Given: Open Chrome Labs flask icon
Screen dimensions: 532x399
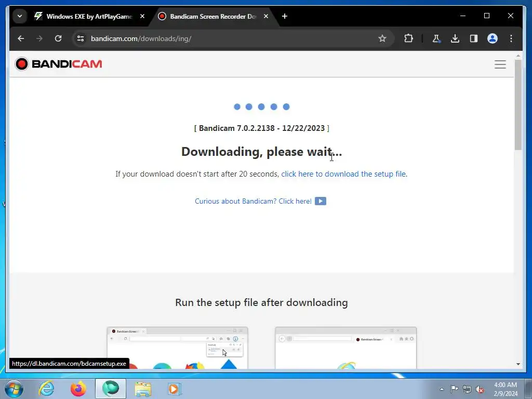Looking at the screenshot, I should (436, 38).
